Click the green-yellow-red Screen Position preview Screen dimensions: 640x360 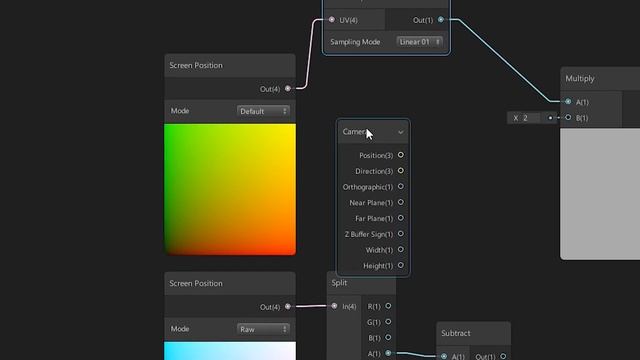[230, 189]
